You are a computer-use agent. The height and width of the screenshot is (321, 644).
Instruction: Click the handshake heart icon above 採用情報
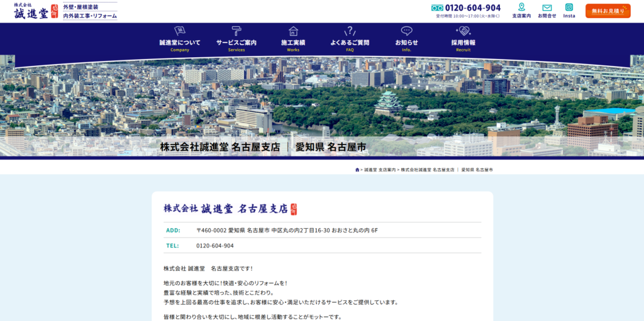pyautogui.click(x=464, y=31)
